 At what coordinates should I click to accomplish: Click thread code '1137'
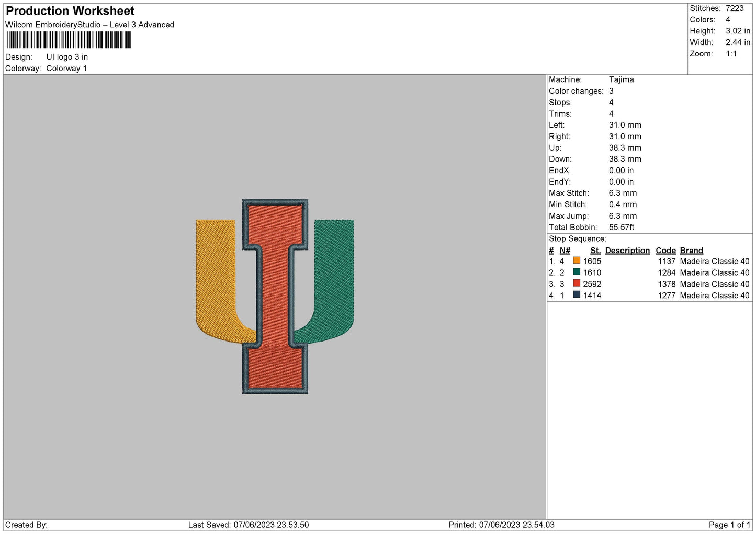(x=667, y=262)
